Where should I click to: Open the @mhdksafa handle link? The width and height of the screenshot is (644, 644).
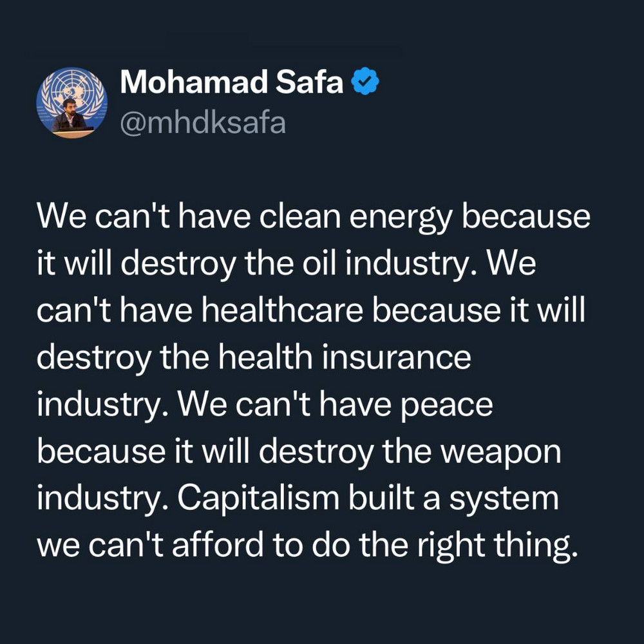click(x=203, y=121)
